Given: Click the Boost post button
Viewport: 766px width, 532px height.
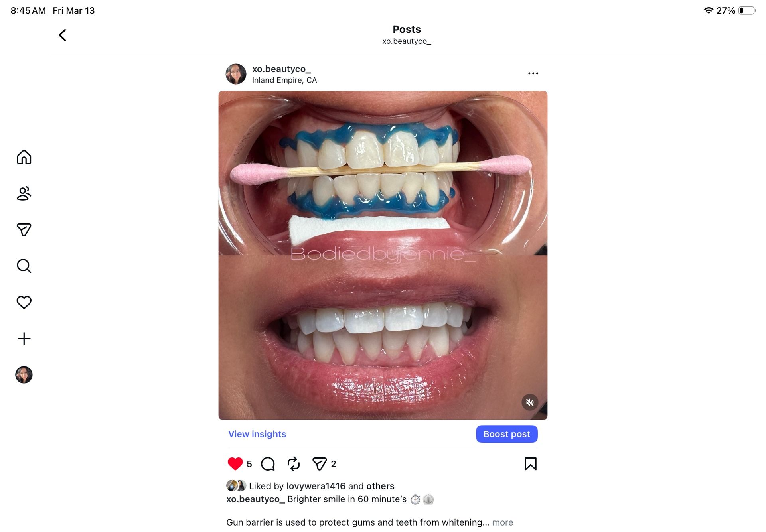Looking at the screenshot, I should (507, 434).
